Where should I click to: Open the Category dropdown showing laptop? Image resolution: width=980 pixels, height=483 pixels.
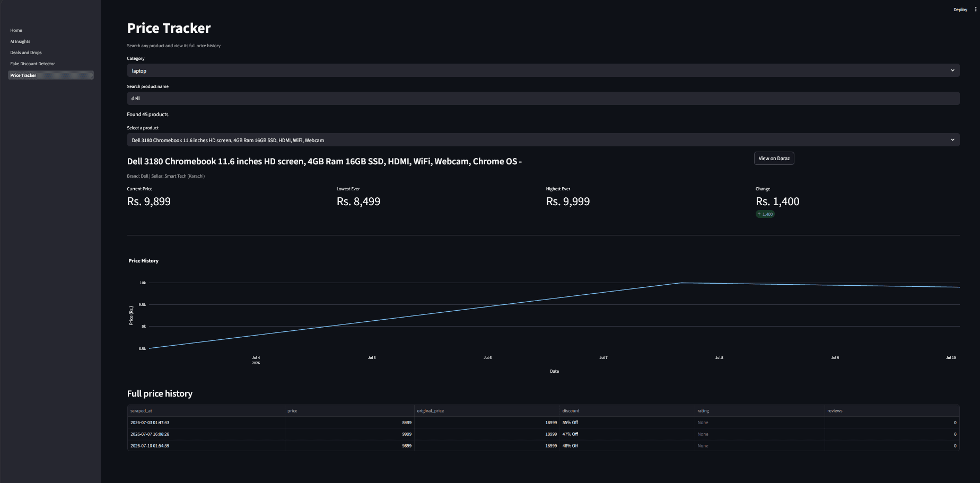543,71
